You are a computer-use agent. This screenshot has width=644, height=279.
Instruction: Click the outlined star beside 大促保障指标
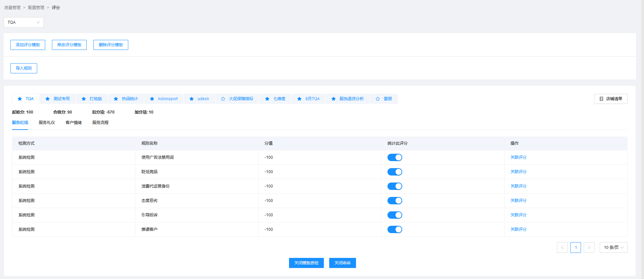tap(223, 99)
